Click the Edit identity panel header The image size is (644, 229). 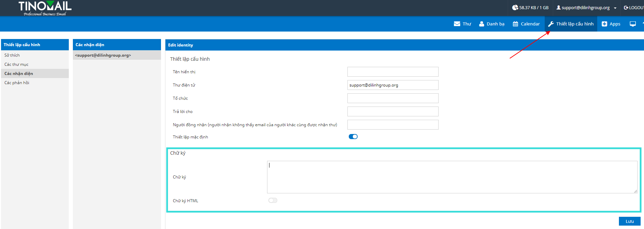pyautogui.click(x=405, y=45)
